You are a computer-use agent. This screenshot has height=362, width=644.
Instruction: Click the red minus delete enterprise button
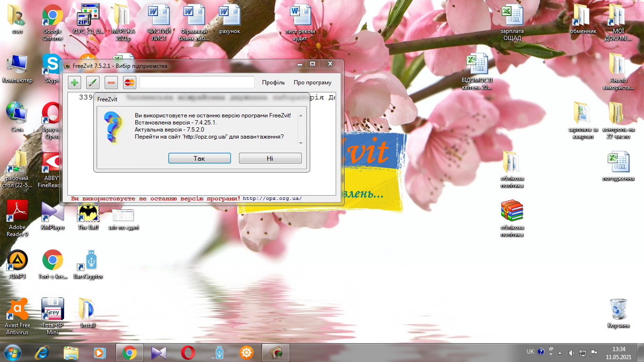pyautogui.click(x=111, y=83)
